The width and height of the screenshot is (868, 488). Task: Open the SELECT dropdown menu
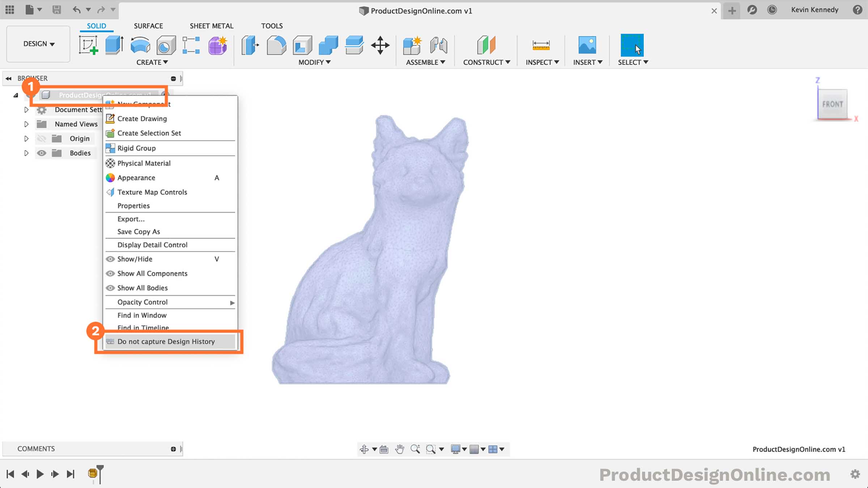pyautogui.click(x=633, y=62)
